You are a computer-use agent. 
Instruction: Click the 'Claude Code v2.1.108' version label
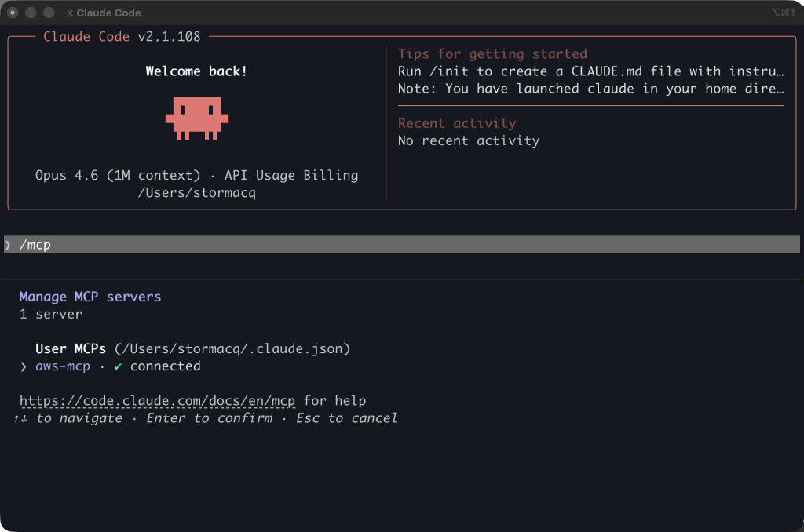pyautogui.click(x=122, y=37)
